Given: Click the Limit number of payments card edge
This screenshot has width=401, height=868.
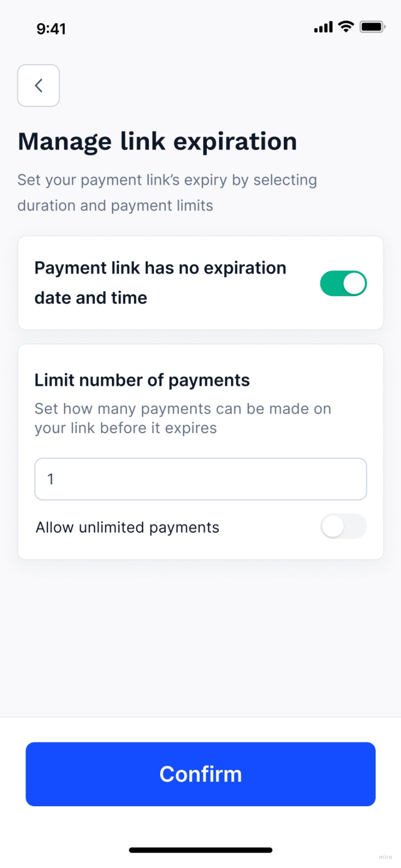Looking at the screenshot, I should coord(200,559).
